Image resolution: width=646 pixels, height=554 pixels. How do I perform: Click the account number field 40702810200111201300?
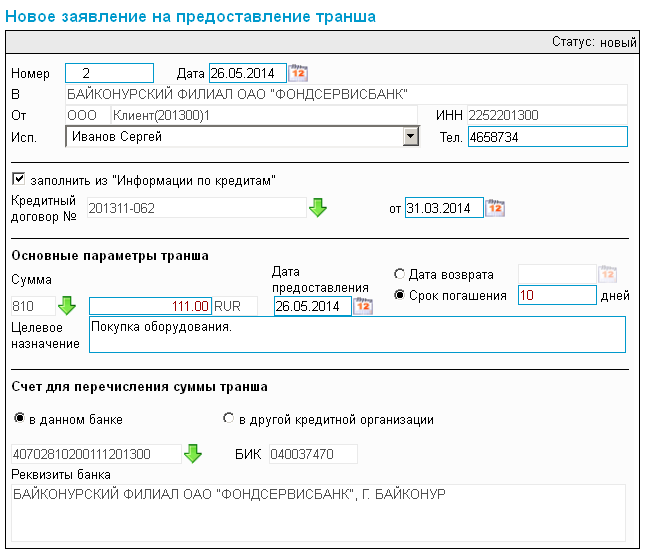click(96, 454)
